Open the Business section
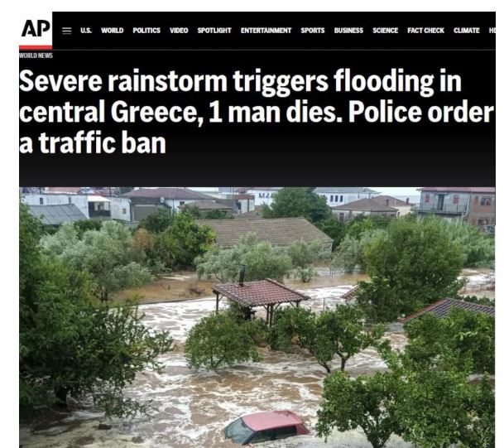 tap(348, 31)
